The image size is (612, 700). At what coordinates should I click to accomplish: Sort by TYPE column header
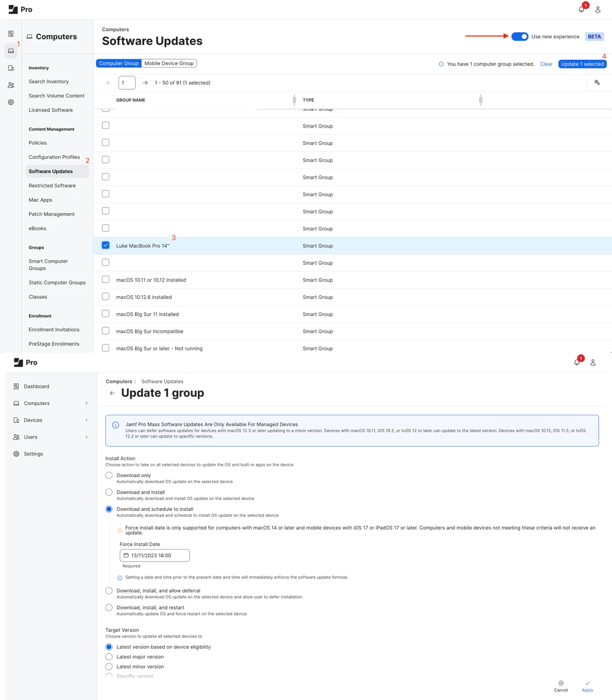click(x=308, y=100)
